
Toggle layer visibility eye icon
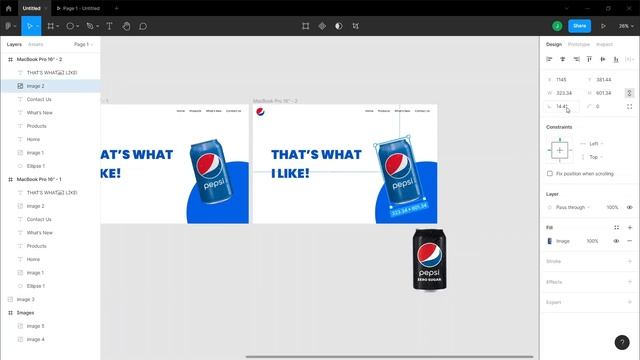(x=630, y=207)
